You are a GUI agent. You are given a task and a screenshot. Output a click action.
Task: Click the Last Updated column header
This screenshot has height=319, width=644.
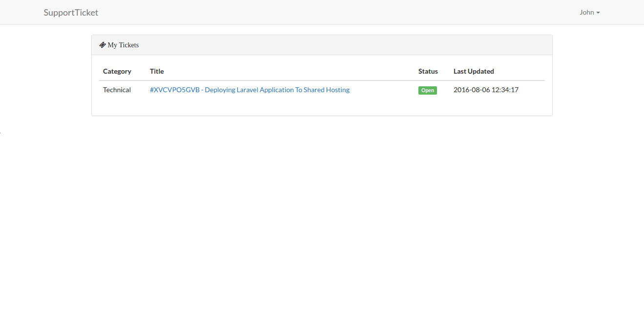[x=474, y=71]
